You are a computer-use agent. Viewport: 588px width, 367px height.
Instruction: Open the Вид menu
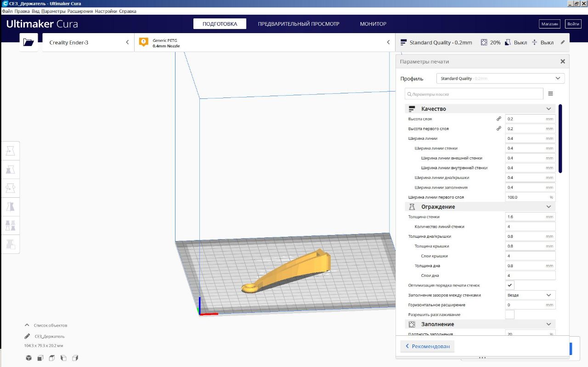35,11
